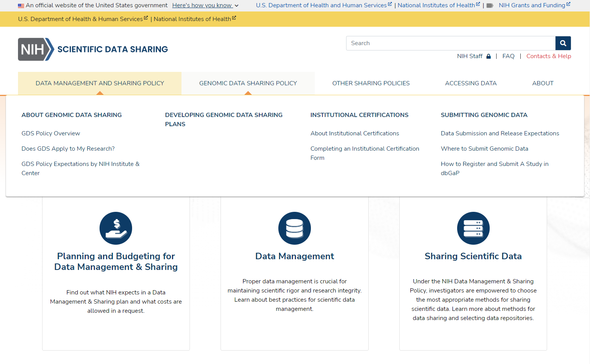Viewport: 590px width, 364px height.
Task: Click the Planning and Budgeting hand-dollar icon
Action: 116,228
